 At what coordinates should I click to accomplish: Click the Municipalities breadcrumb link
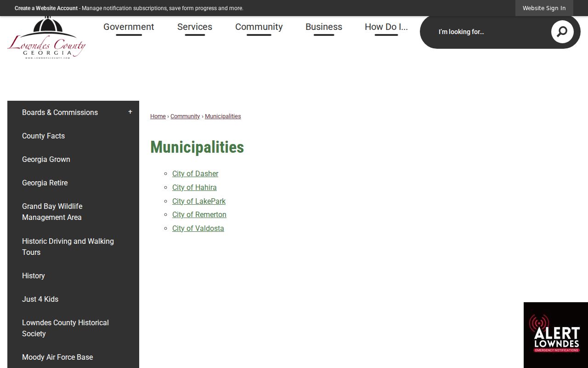[x=223, y=116]
